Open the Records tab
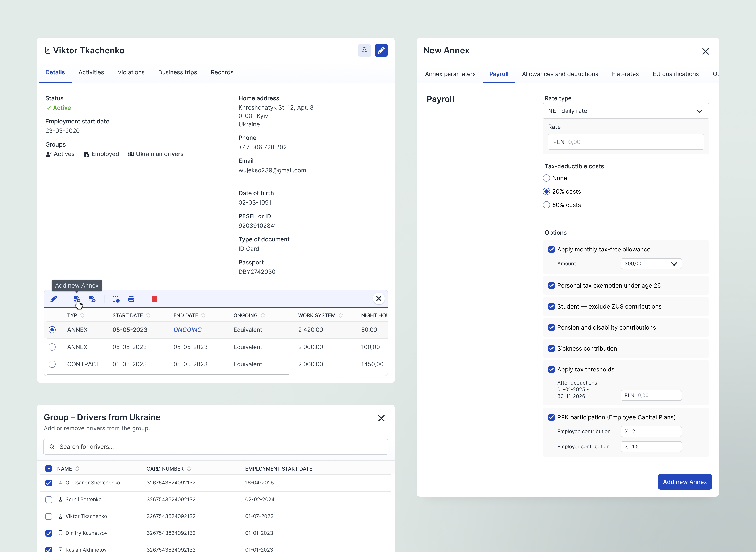 (x=222, y=72)
